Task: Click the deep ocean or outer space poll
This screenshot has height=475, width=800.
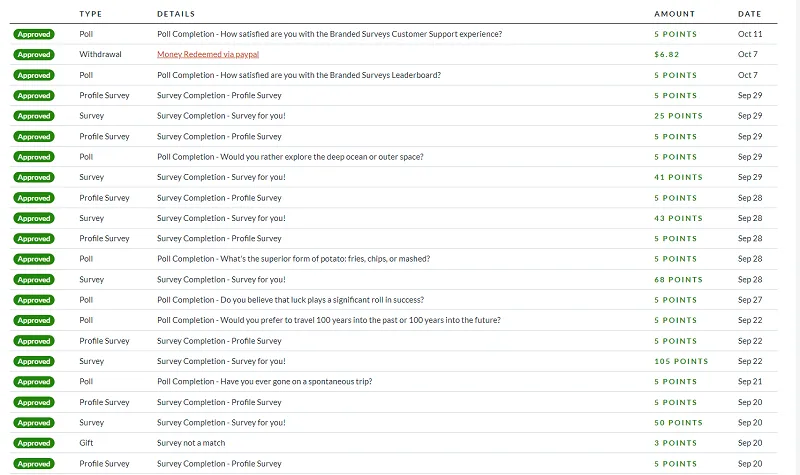Action: (290, 157)
